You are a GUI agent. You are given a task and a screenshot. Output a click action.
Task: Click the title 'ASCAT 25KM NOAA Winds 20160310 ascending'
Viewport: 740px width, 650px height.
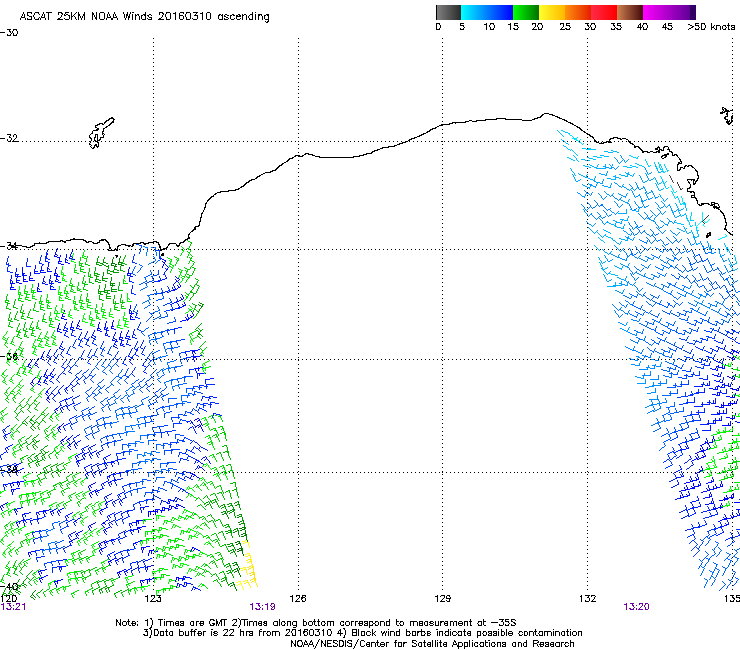point(144,16)
